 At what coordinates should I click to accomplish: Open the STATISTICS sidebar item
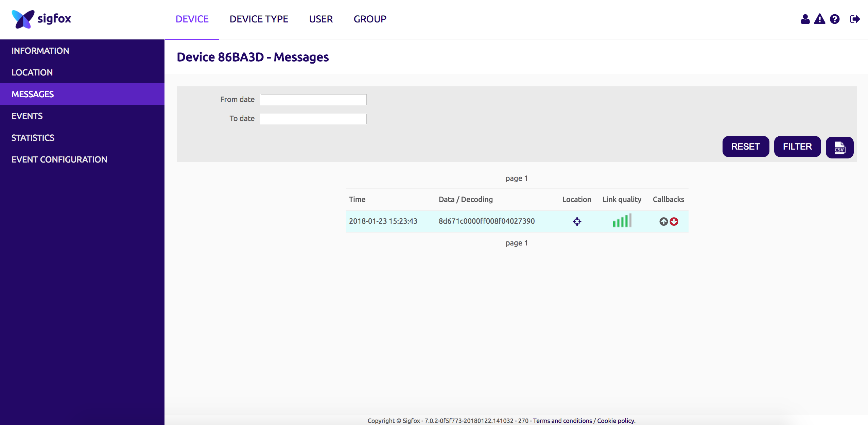click(33, 137)
